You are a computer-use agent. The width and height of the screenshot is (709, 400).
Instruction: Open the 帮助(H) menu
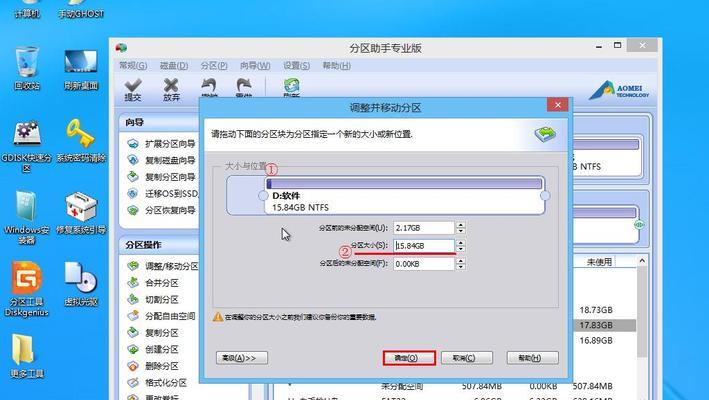click(336, 66)
